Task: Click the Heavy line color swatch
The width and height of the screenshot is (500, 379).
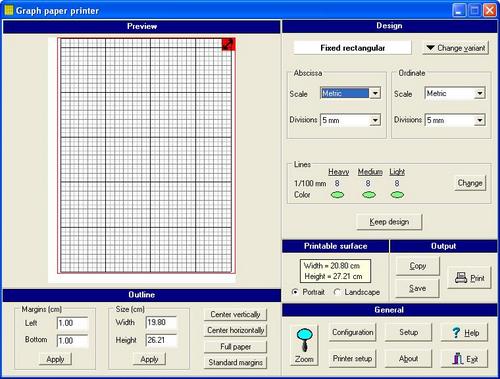Action: point(337,195)
